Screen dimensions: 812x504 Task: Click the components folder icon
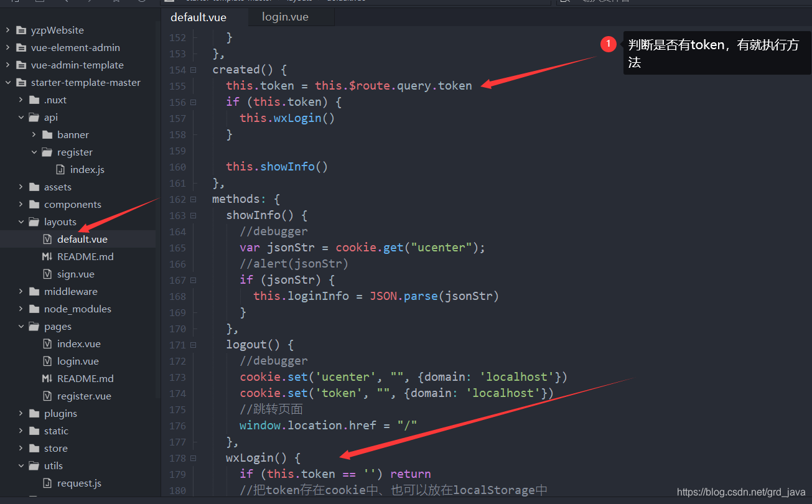[34, 204]
